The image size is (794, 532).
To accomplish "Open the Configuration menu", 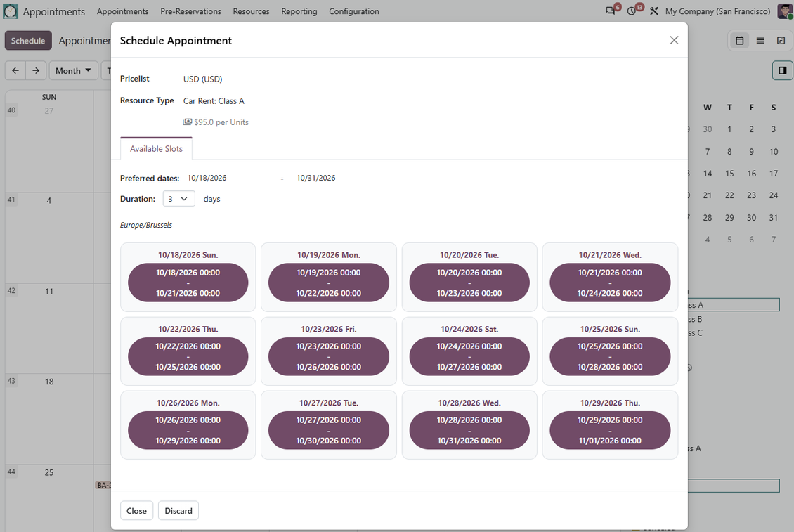I will click(354, 11).
